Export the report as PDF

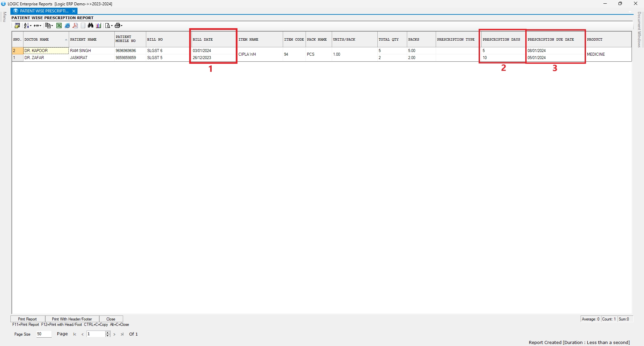pyautogui.click(x=75, y=26)
